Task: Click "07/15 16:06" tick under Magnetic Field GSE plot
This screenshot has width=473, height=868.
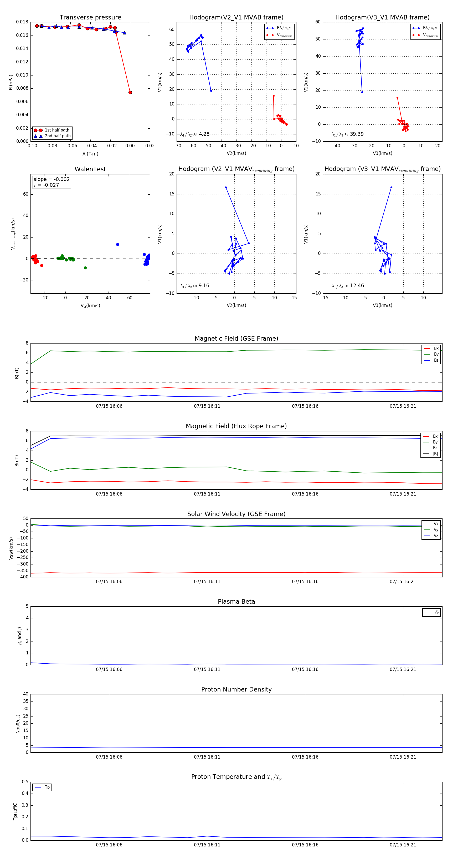Action: (109, 406)
